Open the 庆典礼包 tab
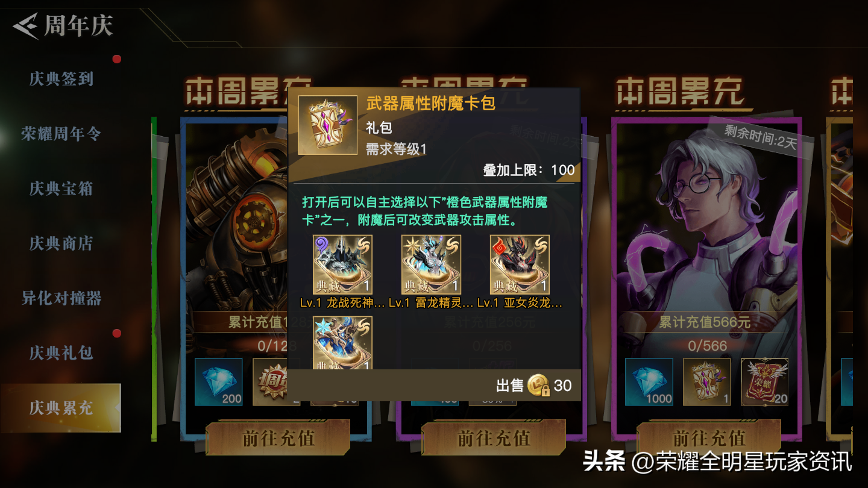 [x=61, y=353]
